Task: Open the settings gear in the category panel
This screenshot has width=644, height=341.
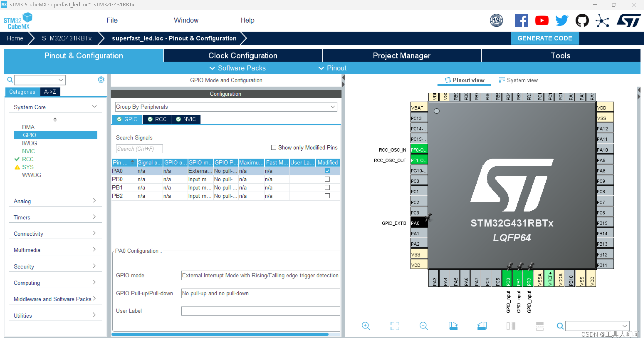Action: (101, 80)
